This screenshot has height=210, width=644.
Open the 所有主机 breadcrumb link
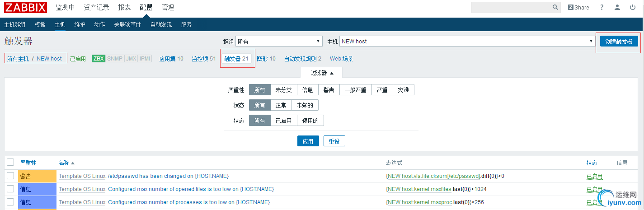click(18, 59)
